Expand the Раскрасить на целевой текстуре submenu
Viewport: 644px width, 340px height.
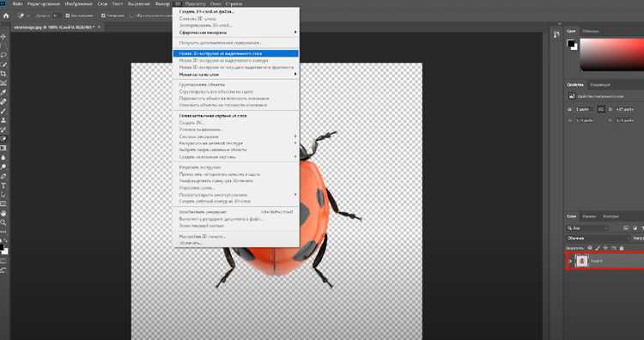237,143
